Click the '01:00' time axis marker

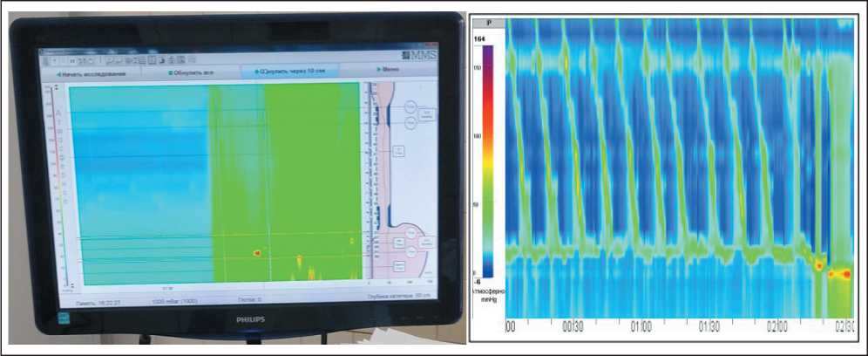[x=641, y=326]
